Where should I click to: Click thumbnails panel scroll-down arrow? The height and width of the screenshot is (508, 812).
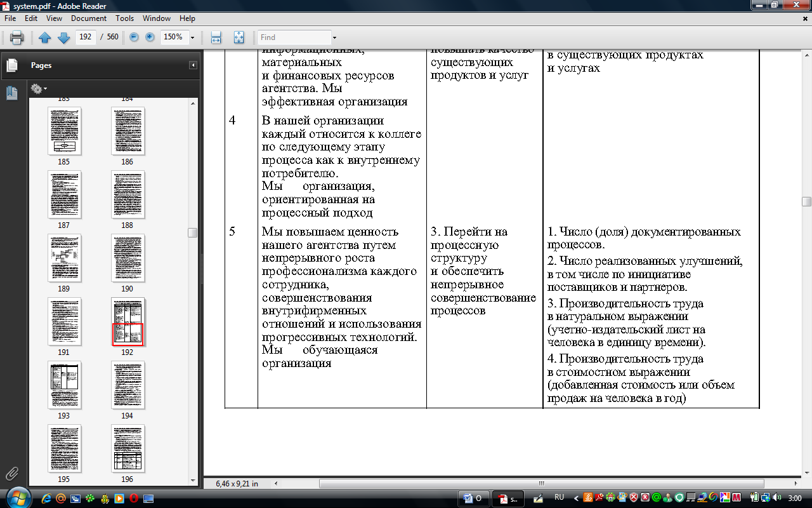click(193, 480)
